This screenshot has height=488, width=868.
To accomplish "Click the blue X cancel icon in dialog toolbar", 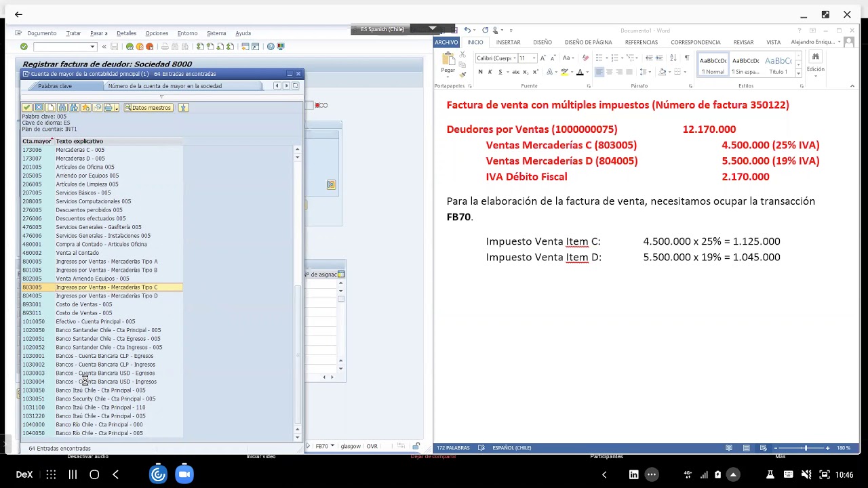I will (39, 108).
